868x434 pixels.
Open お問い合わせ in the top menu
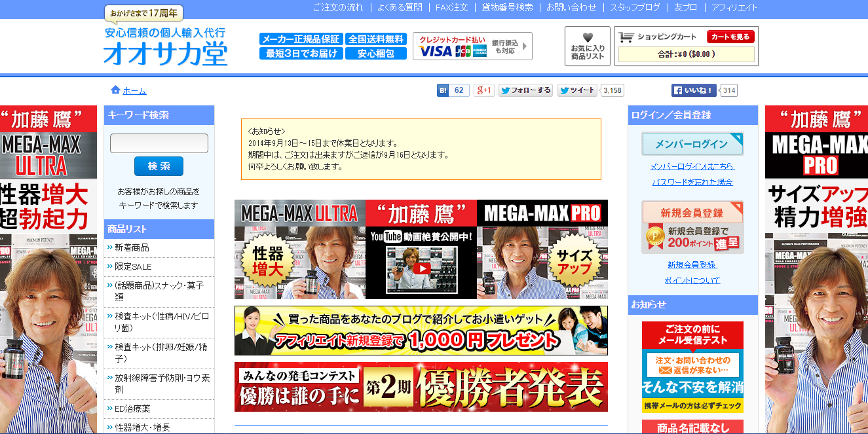(571, 8)
